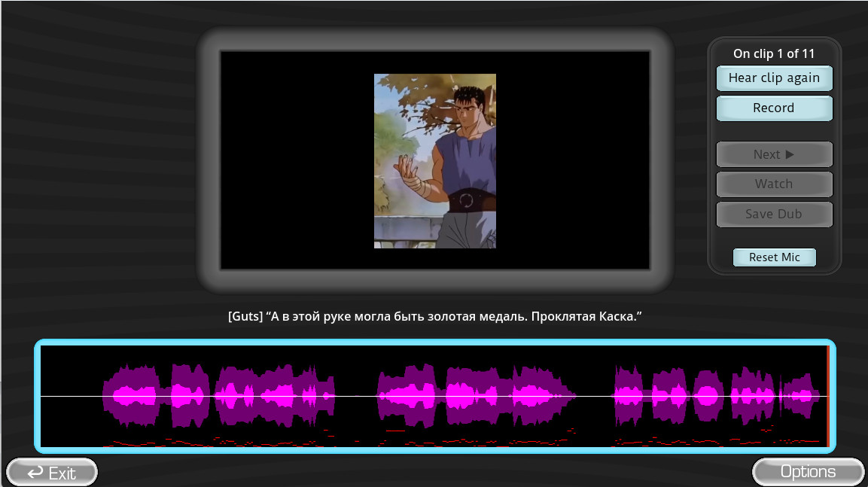Viewport: 868px width, 487px height.
Task: Watch the dubbed clip
Action: click(774, 184)
